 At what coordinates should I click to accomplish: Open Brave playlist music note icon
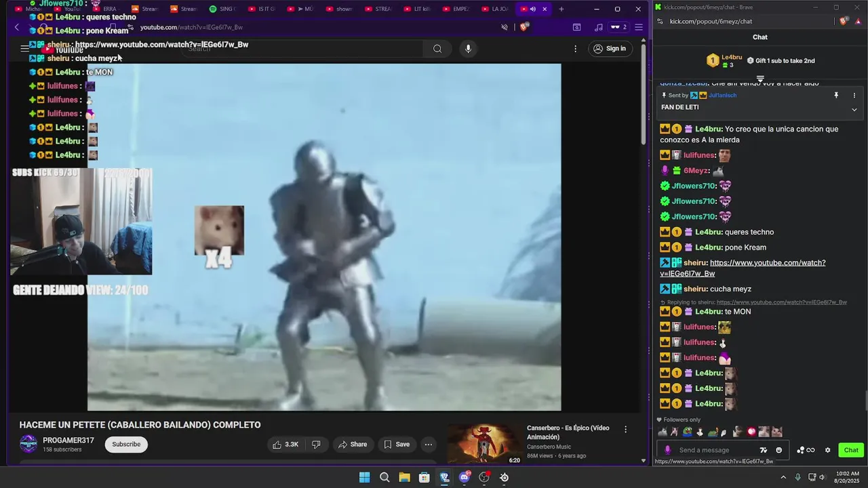[598, 27]
